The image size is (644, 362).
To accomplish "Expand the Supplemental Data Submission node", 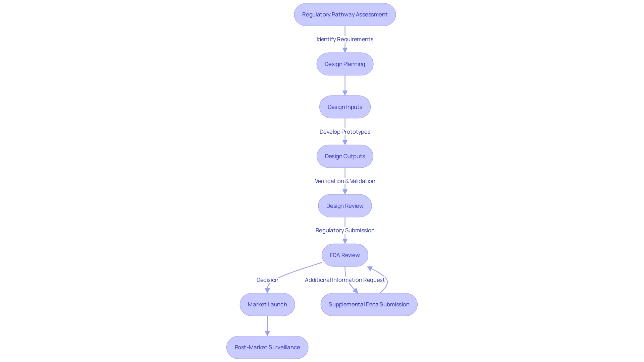I will pos(369,304).
